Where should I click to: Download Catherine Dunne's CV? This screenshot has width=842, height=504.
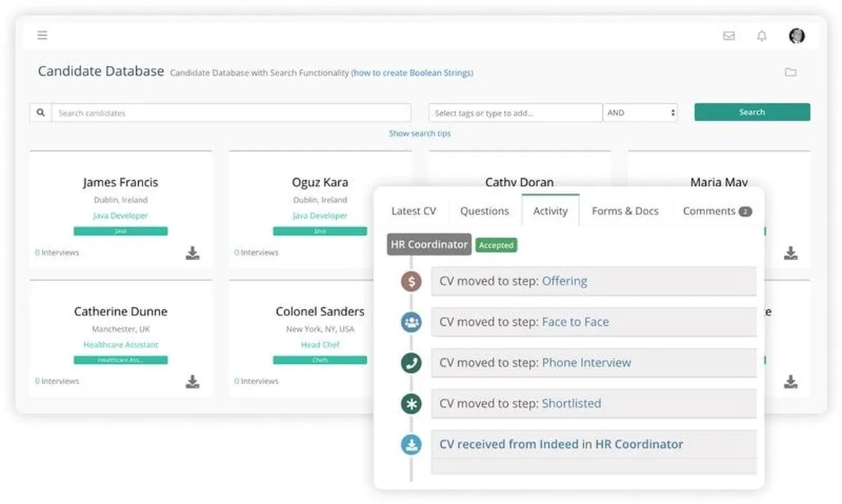[x=193, y=381]
